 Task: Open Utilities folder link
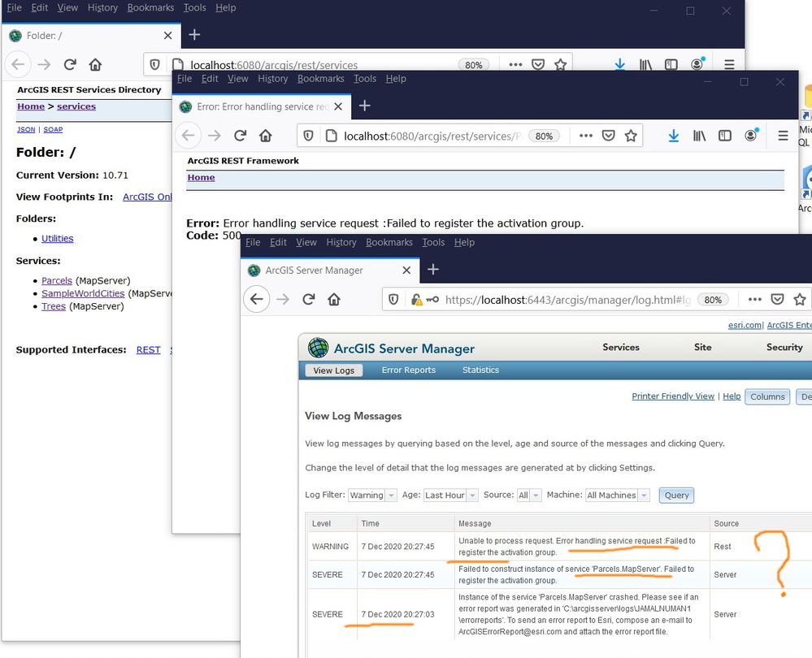tap(58, 239)
